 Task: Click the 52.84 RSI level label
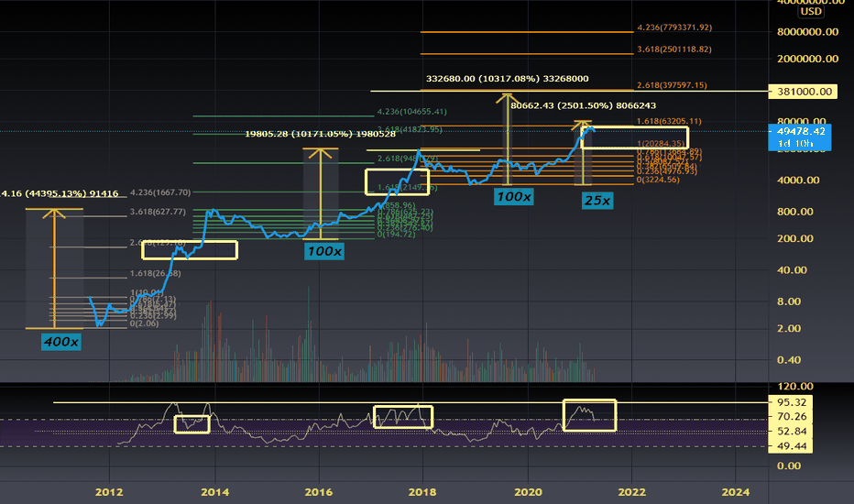click(791, 431)
